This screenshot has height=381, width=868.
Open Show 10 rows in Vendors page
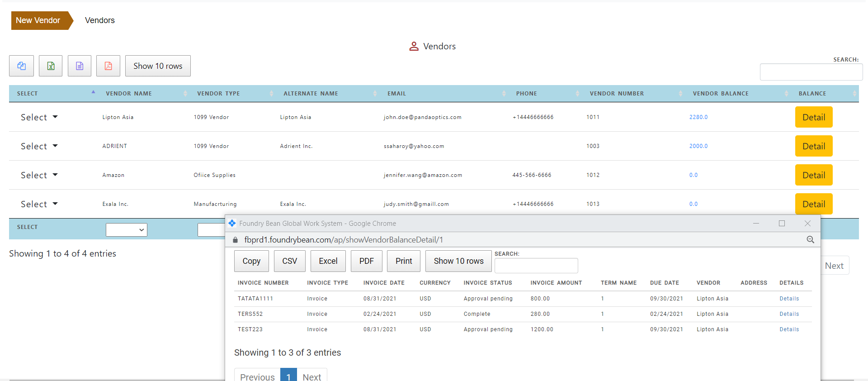(158, 66)
